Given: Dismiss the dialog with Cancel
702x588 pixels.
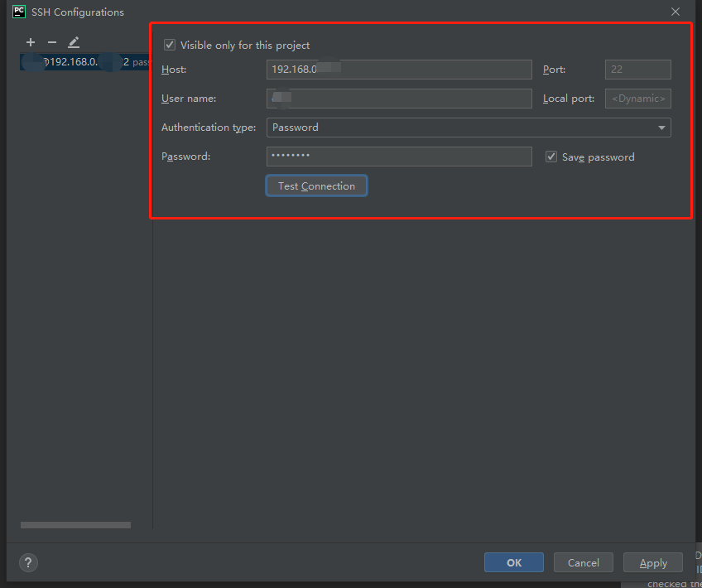Looking at the screenshot, I should [x=583, y=562].
